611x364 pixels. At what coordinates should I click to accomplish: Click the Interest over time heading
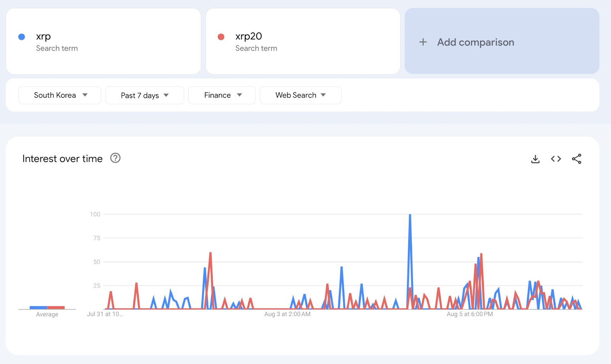[x=63, y=159]
